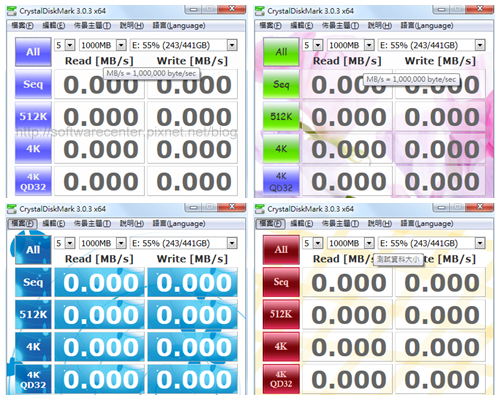Viewport: 500px width, 400px height.
Task: Click 512K write result in red-themed window
Action: [x=441, y=314]
